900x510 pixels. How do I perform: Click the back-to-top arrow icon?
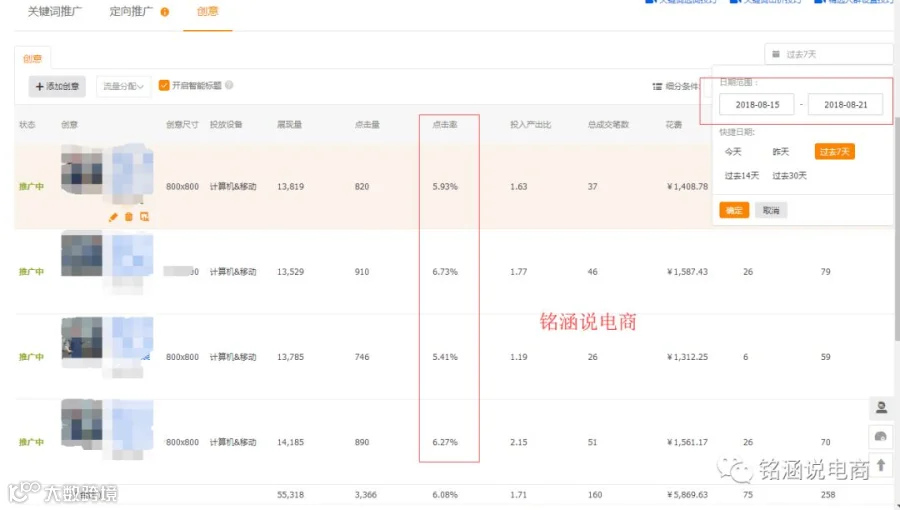[881, 465]
